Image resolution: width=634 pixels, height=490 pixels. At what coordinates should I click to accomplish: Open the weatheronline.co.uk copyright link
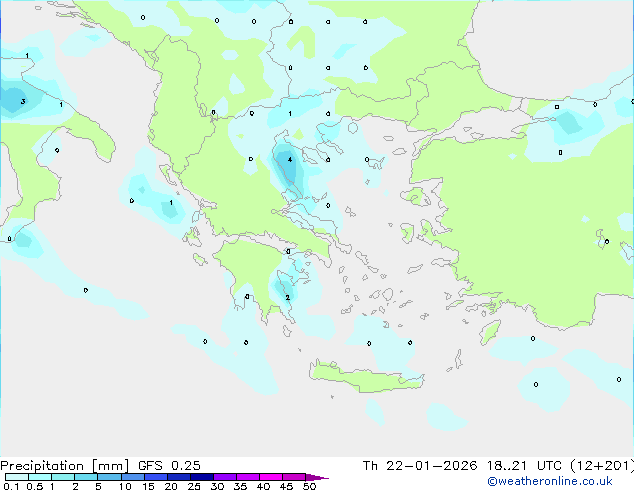click(x=550, y=481)
